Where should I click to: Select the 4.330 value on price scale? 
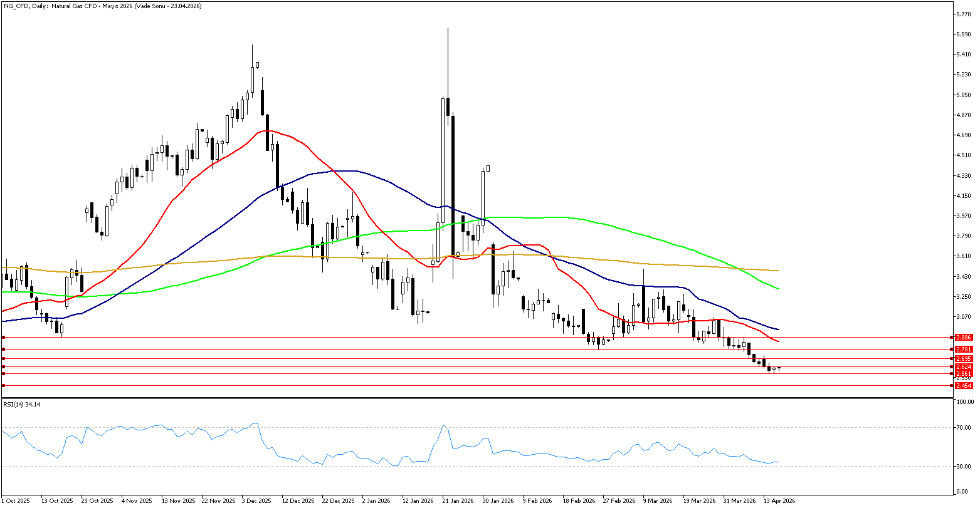pyautogui.click(x=964, y=175)
